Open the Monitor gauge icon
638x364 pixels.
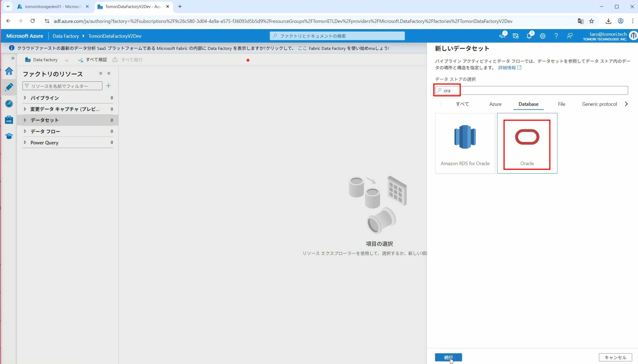(9, 104)
